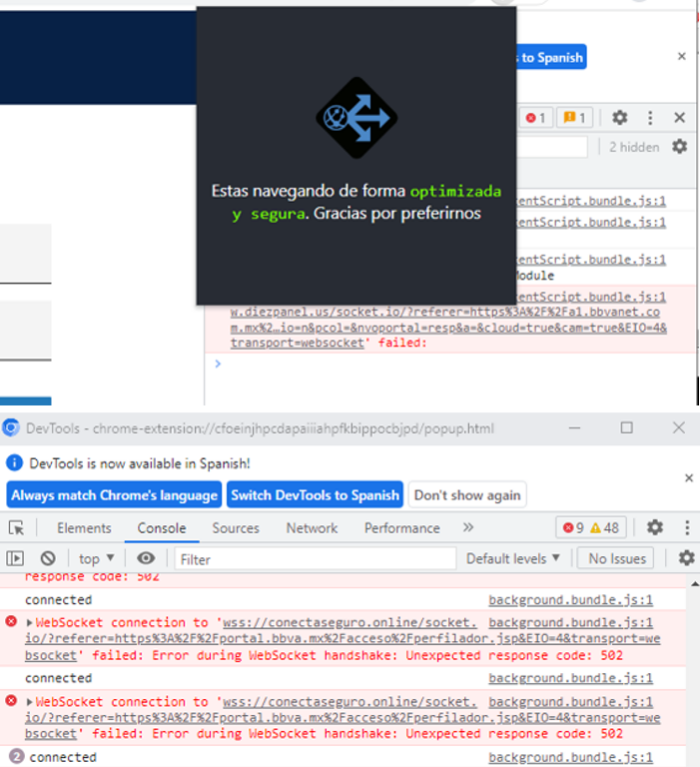
Task: Close the upper DevTools panel
Action: pyautogui.click(x=679, y=118)
